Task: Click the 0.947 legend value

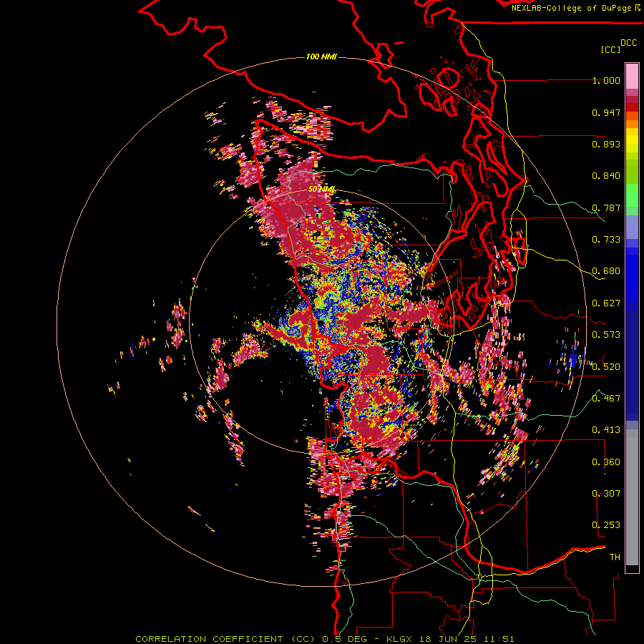Action: (x=606, y=112)
